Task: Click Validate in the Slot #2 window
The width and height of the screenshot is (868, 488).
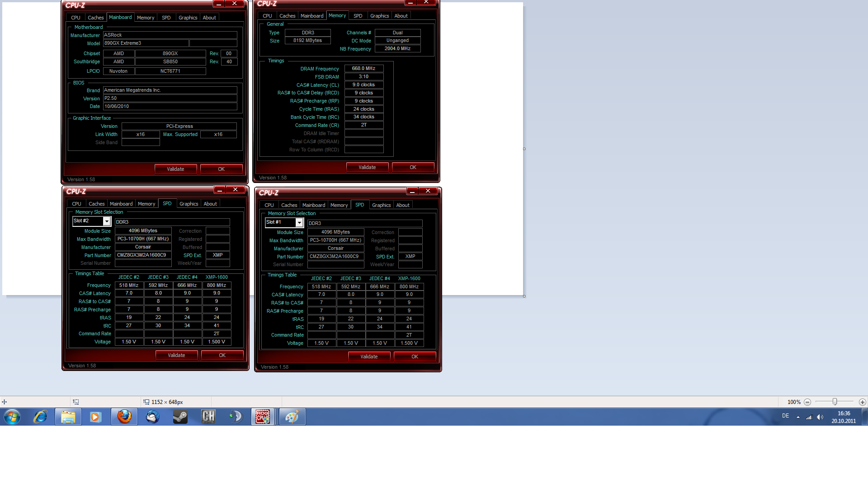Action: (x=176, y=355)
